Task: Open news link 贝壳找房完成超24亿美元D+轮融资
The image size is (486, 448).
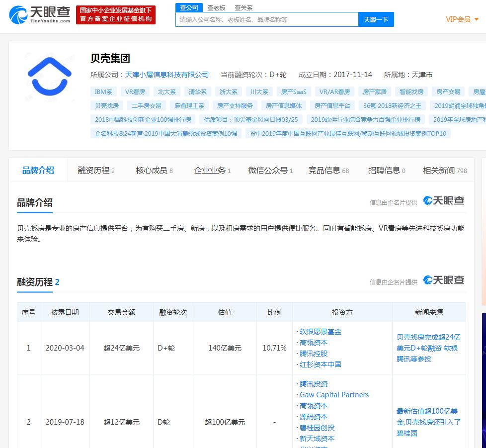Action: 428,348
